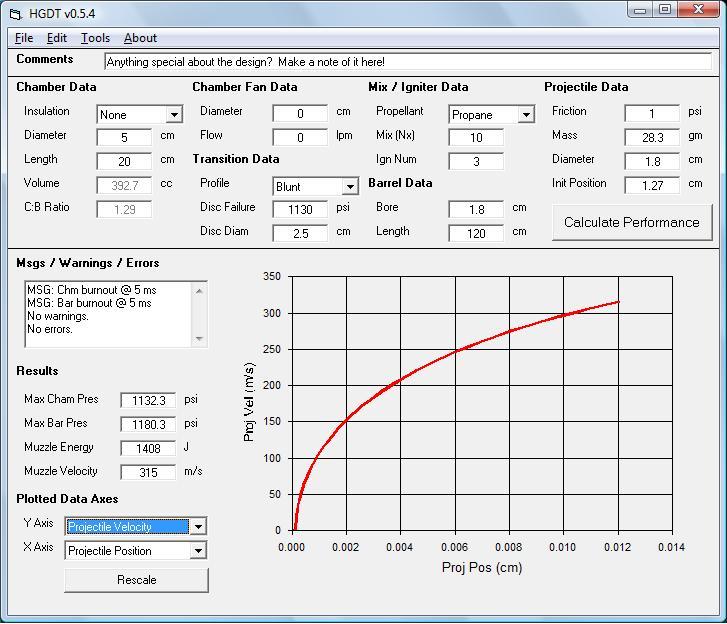Click the chamber Diameter input field
The height and width of the screenshot is (624, 727).
pos(124,137)
